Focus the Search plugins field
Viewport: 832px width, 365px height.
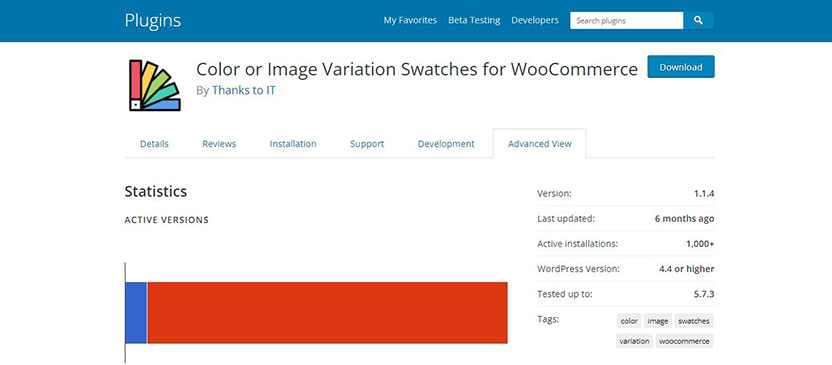click(x=627, y=21)
